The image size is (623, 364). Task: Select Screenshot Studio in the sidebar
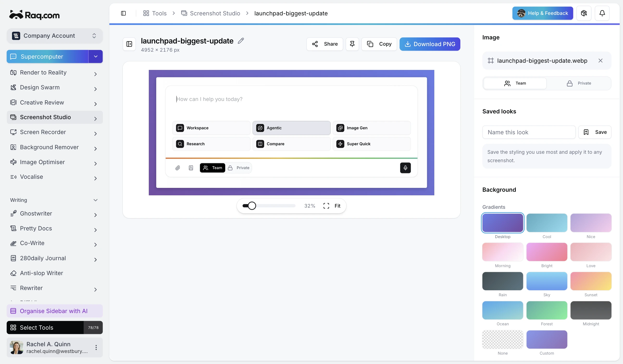[x=54, y=117]
